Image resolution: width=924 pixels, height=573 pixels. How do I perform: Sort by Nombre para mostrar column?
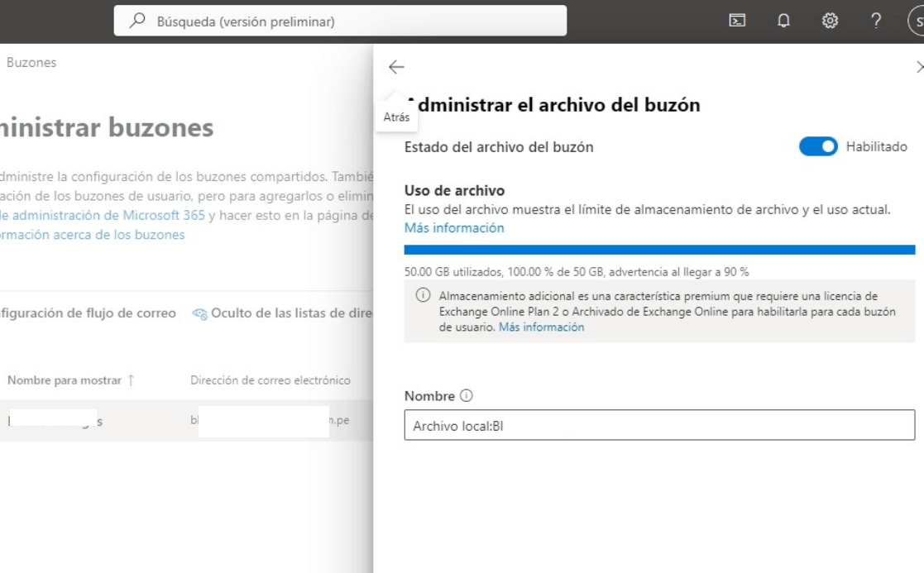point(65,380)
